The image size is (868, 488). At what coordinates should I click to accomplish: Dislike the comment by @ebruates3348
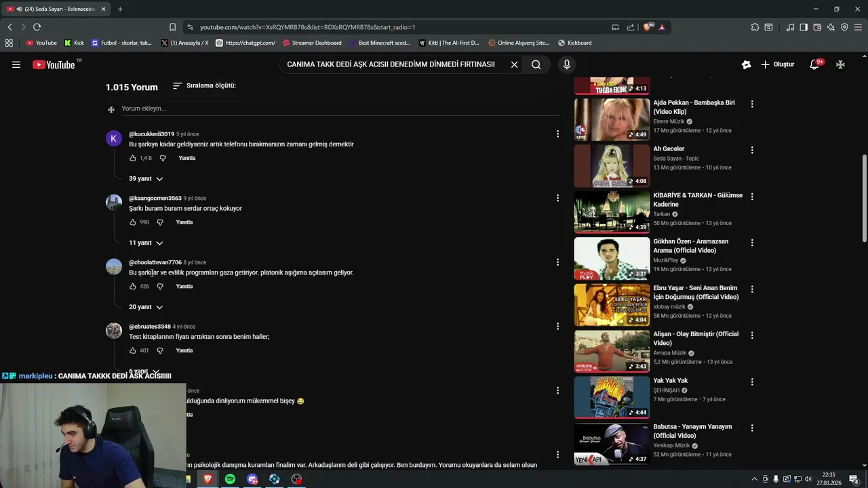coord(160,350)
